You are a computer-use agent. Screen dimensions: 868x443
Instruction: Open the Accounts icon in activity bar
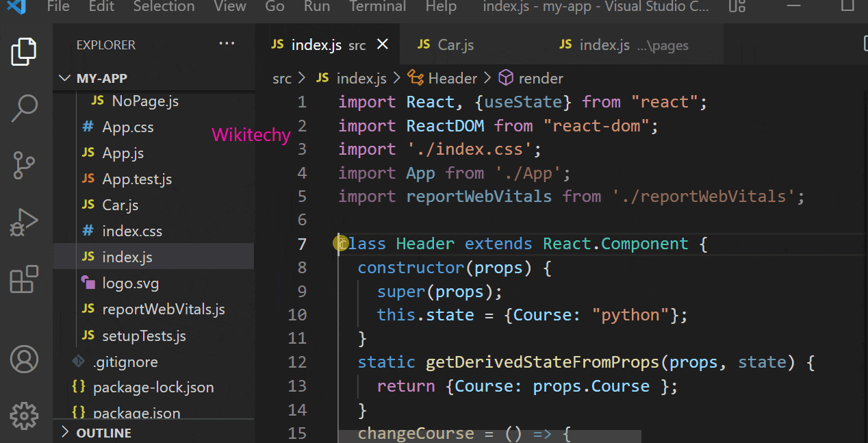[24, 359]
